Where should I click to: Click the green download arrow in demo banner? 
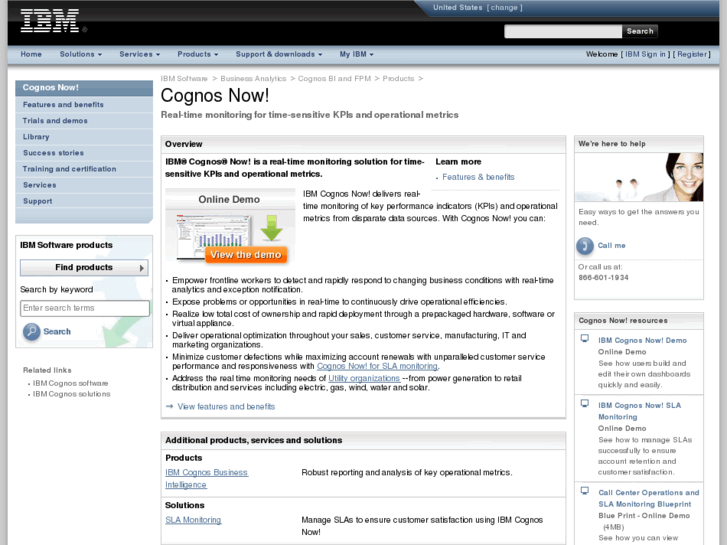(x=272, y=228)
